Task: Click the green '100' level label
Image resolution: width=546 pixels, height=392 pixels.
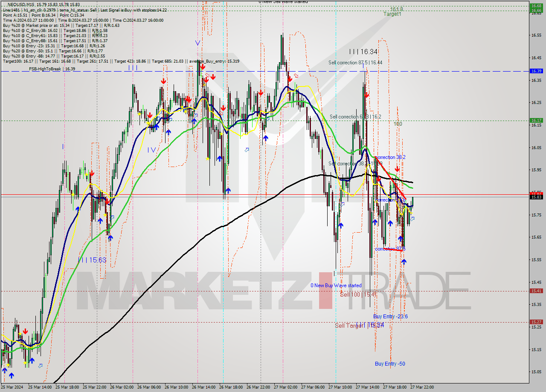Action: pos(398,124)
